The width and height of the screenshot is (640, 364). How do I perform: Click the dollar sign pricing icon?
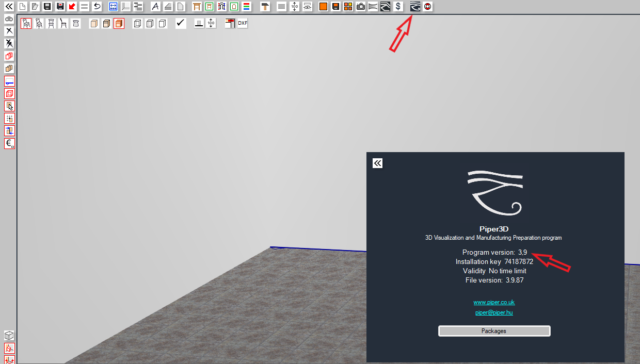click(x=398, y=7)
